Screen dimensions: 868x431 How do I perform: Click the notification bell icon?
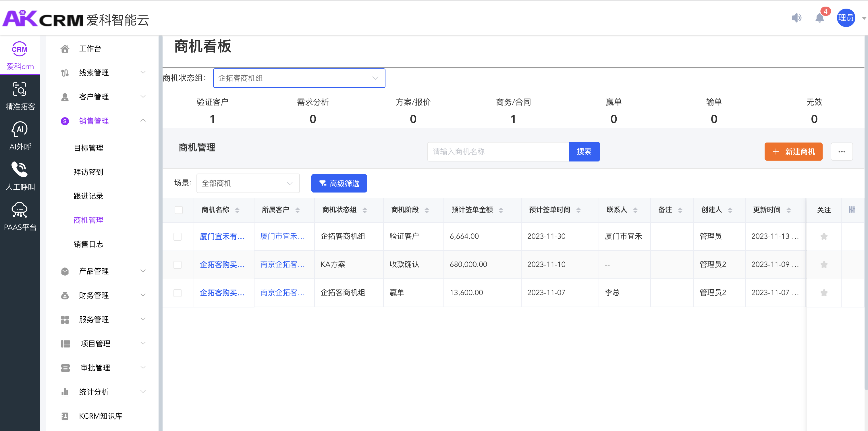pyautogui.click(x=819, y=18)
